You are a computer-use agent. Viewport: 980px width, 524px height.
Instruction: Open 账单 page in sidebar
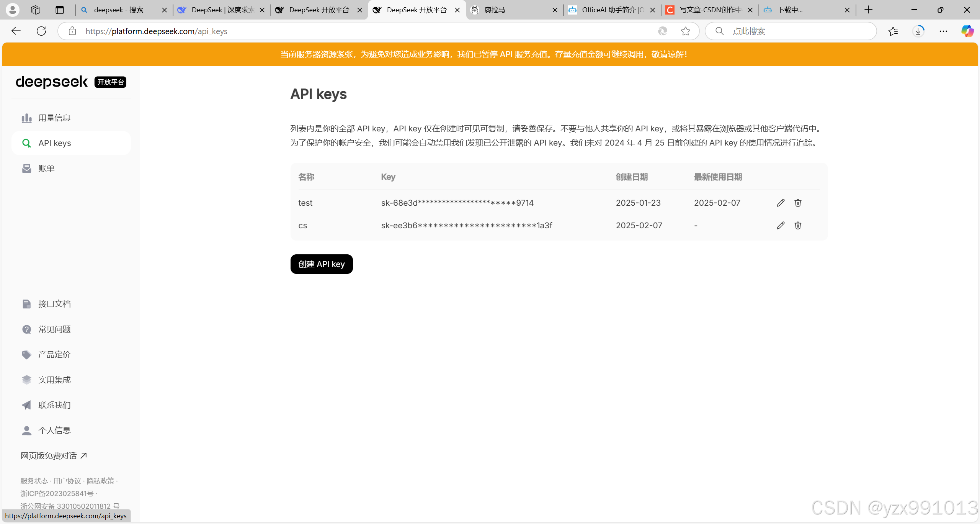point(46,169)
